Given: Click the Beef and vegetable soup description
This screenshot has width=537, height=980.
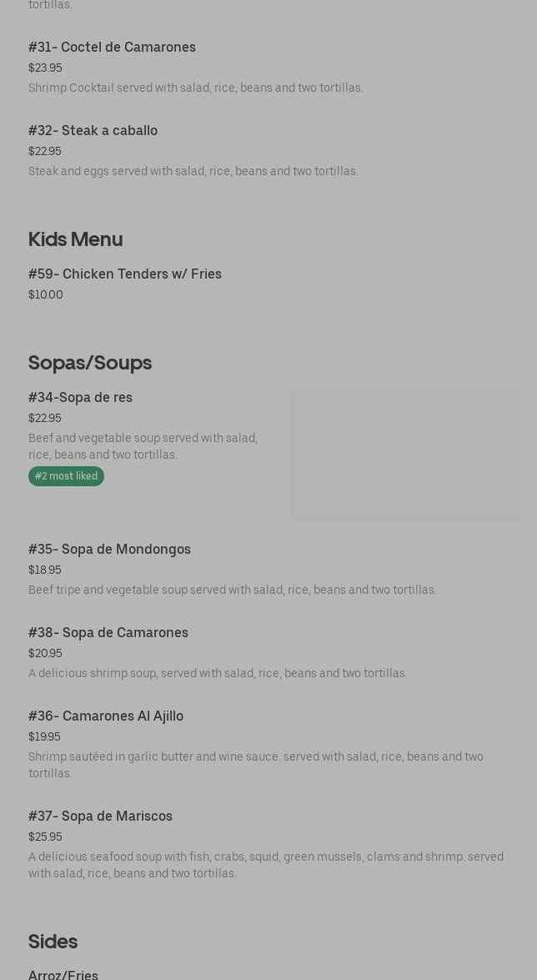Looking at the screenshot, I should pyautogui.click(x=143, y=446).
